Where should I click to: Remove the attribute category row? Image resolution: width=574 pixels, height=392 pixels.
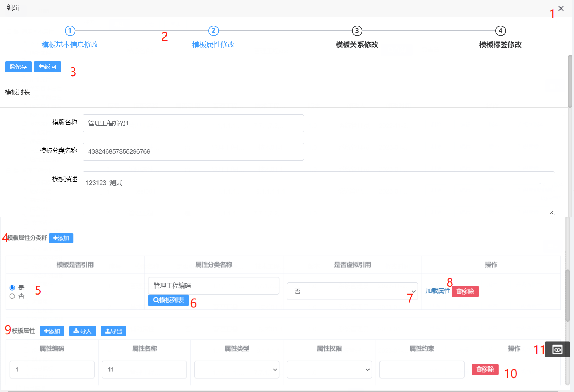[465, 291]
